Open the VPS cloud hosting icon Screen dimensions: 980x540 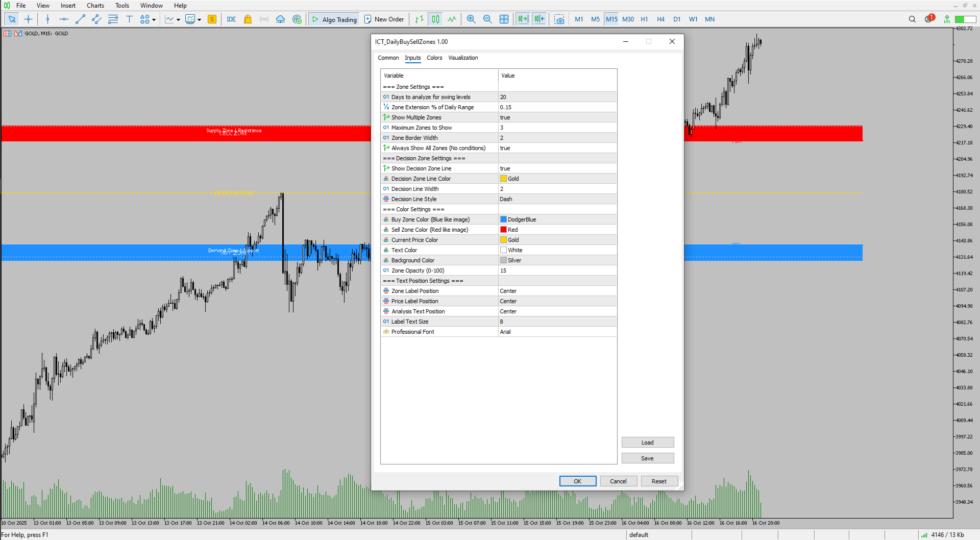pyautogui.click(x=280, y=19)
